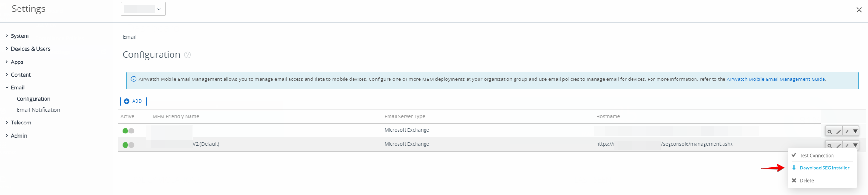Choose Download SEG Installer menu option

(x=824, y=168)
